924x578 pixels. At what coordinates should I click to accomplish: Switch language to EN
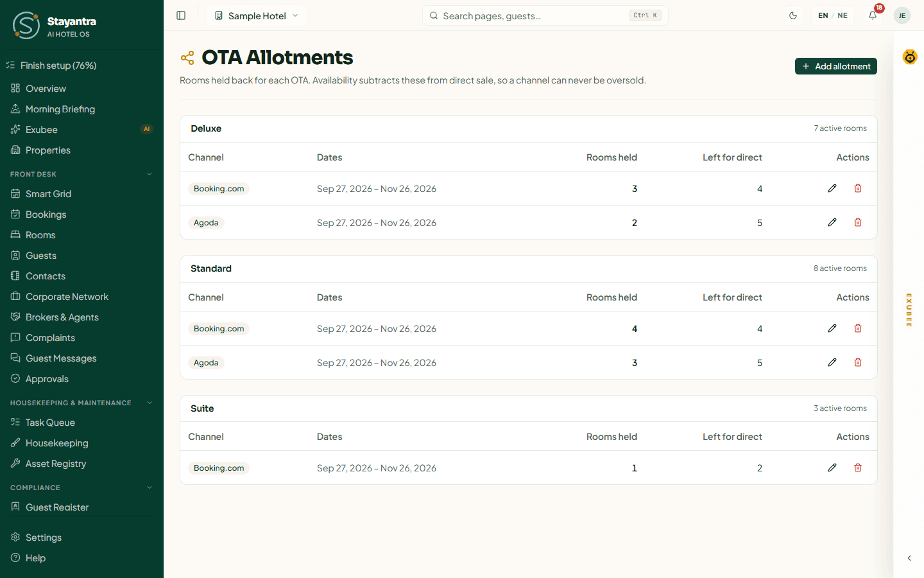pyautogui.click(x=823, y=15)
